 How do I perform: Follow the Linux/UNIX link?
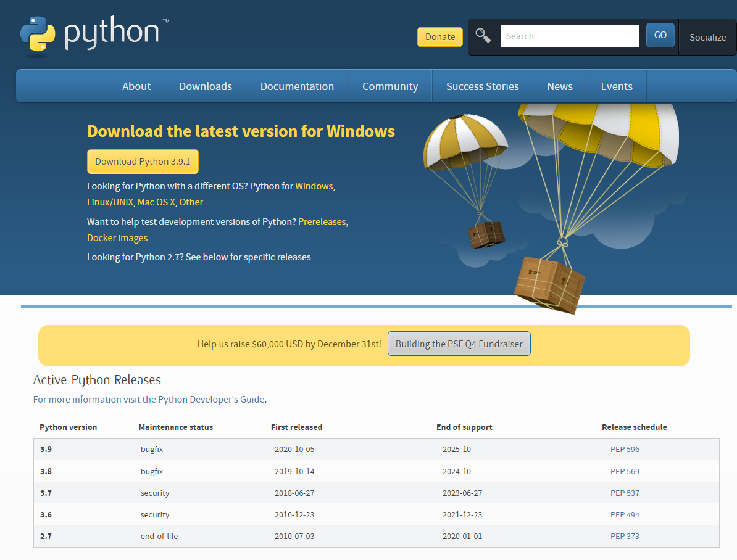pos(110,202)
